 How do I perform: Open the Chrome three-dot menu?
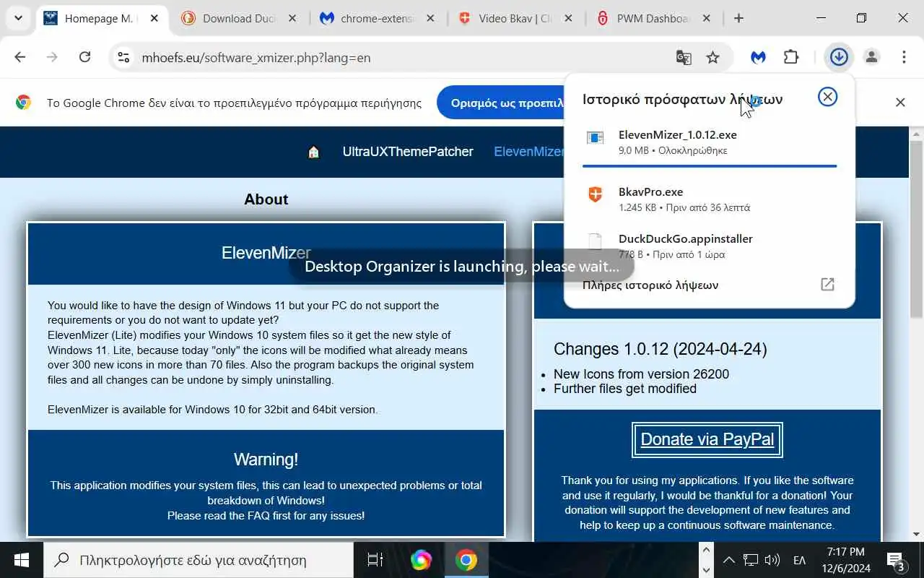pyautogui.click(x=904, y=57)
